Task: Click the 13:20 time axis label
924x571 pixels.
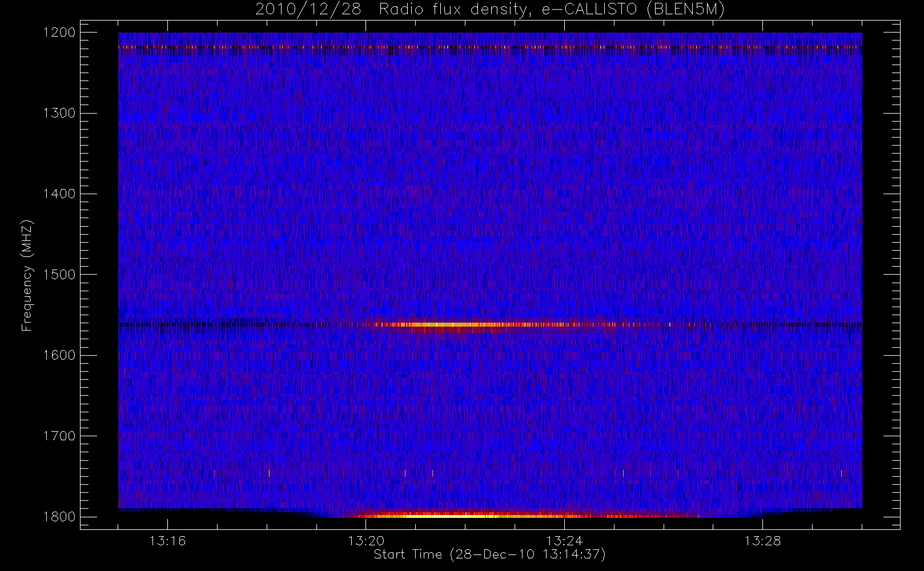Action: (366, 541)
